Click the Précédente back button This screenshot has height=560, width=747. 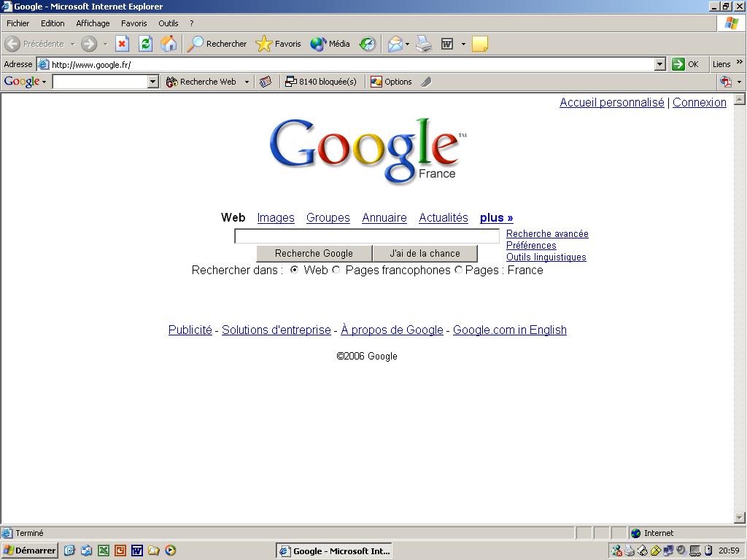(35, 44)
